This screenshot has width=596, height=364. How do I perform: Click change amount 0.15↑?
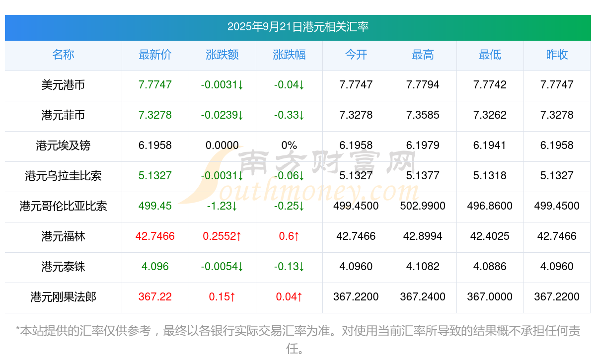coord(223,297)
